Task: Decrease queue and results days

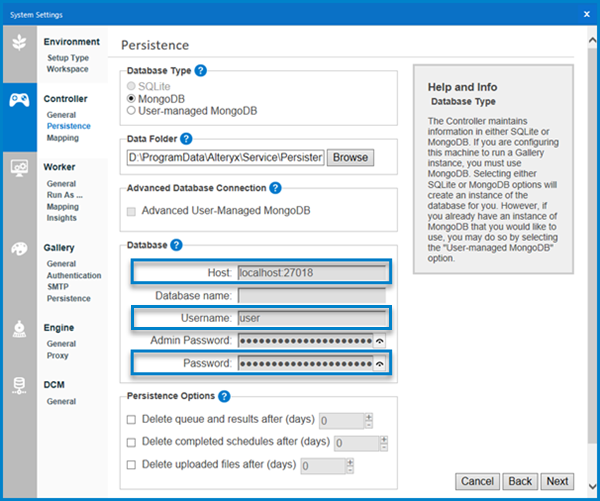Action: (368, 424)
